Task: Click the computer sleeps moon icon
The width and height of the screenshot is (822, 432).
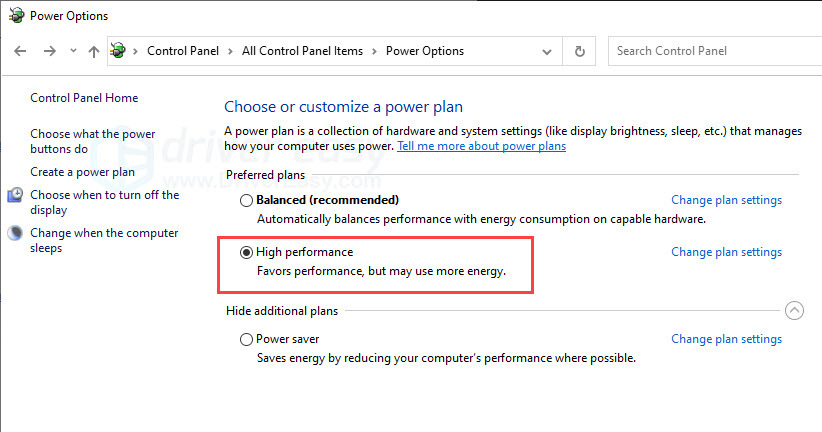Action: tap(15, 233)
